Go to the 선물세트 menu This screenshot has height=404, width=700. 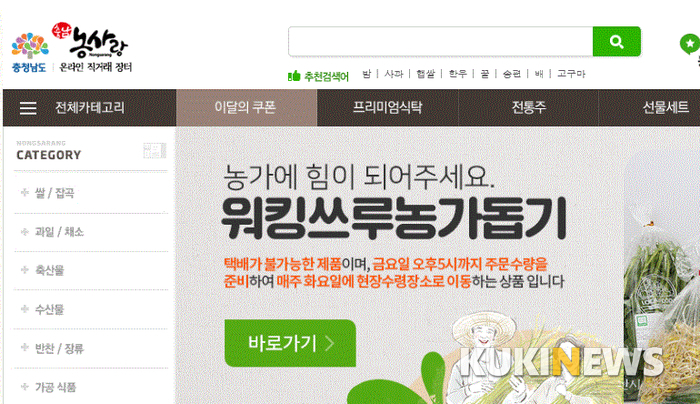point(665,108)
